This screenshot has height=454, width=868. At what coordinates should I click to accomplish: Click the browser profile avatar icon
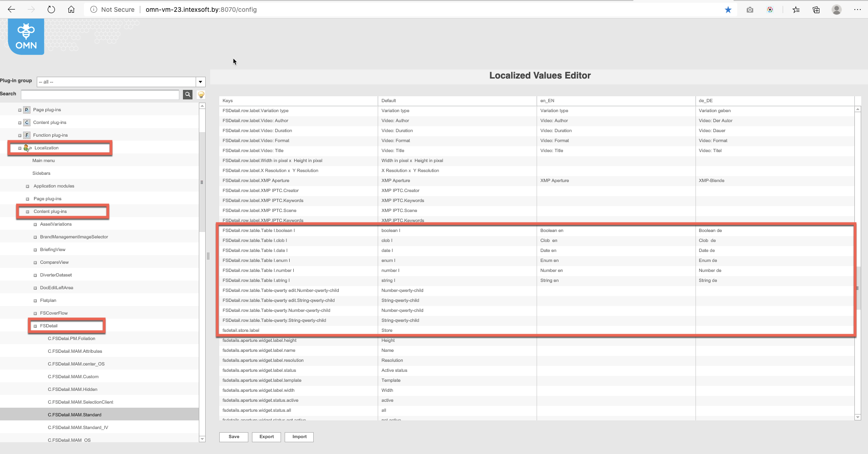point(836,10)
